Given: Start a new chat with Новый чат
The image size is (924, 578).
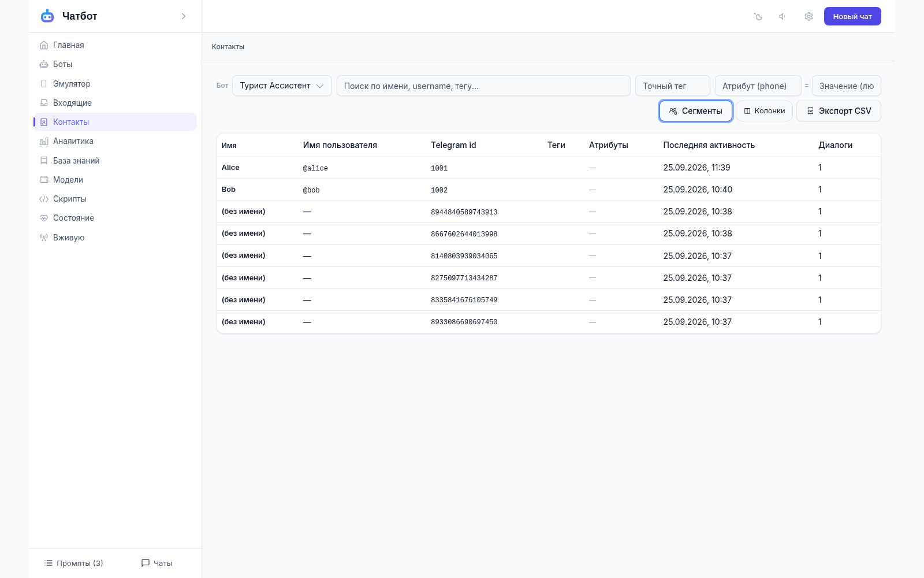Looking at the screenshot, I should [852, 16].
